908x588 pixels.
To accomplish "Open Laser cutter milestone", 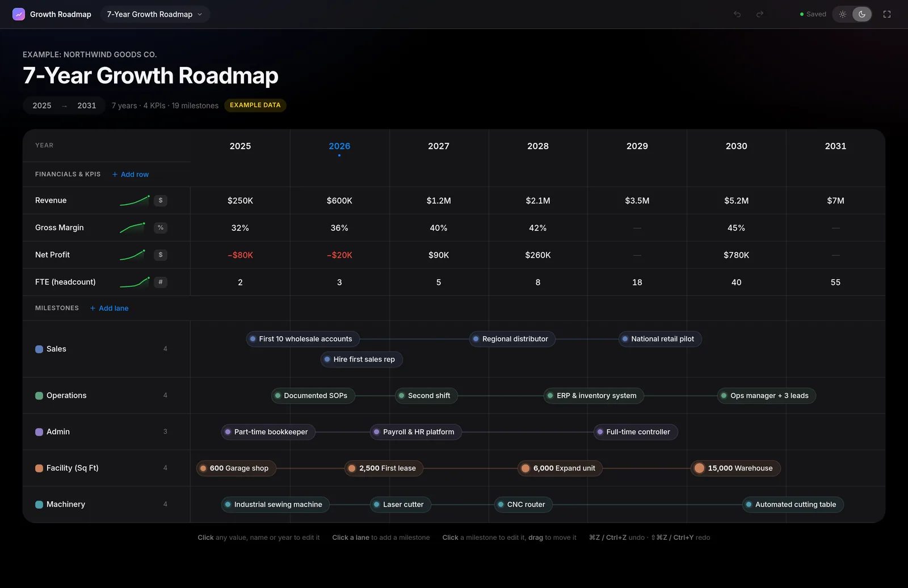I will click(401, 505).
